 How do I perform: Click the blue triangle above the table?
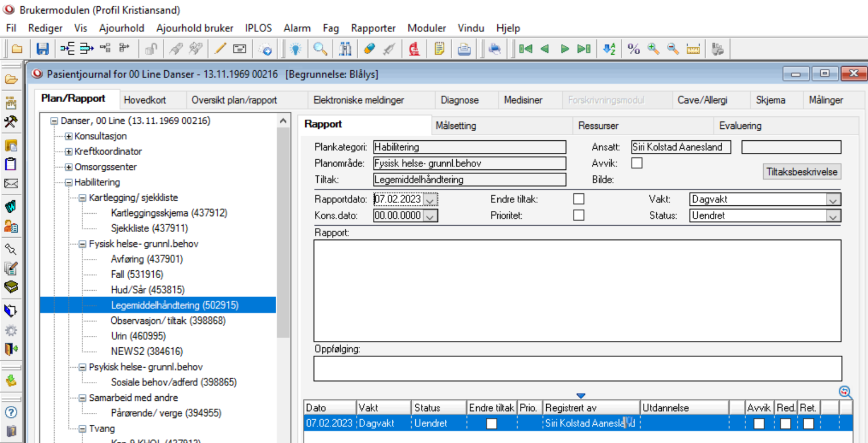[580, 396]
